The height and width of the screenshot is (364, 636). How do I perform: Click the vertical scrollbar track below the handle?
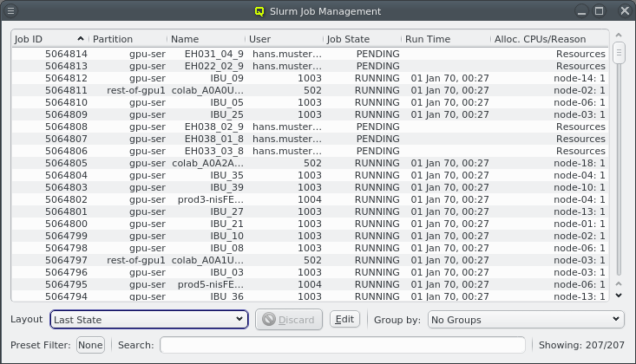click(x=619, y=170)
